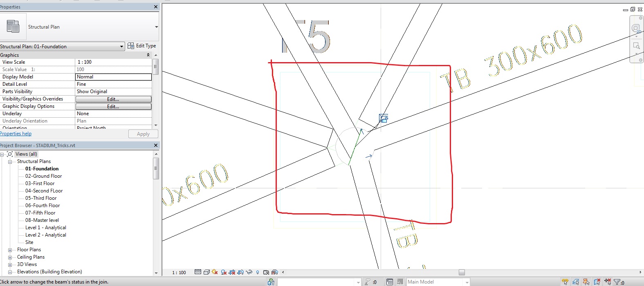Collapse the Graphics properties group
This screenshot has width=644, height=286.
(148, 55)
